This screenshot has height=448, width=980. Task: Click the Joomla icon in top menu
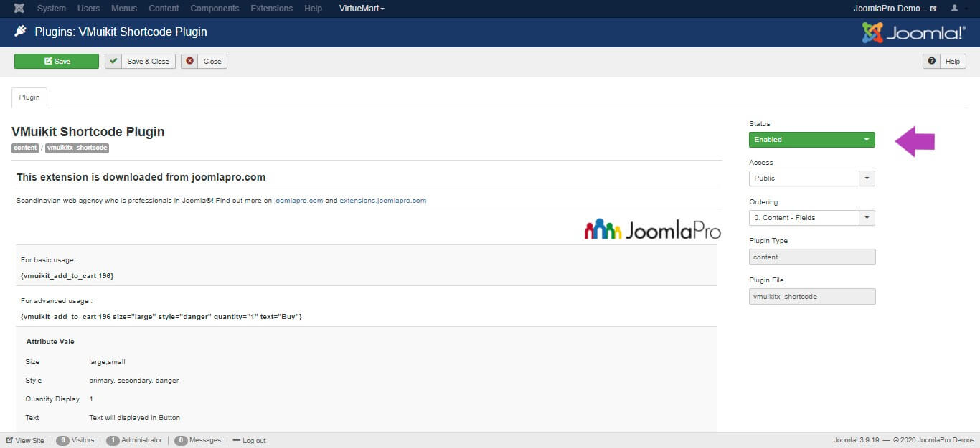tap(19, 9)
